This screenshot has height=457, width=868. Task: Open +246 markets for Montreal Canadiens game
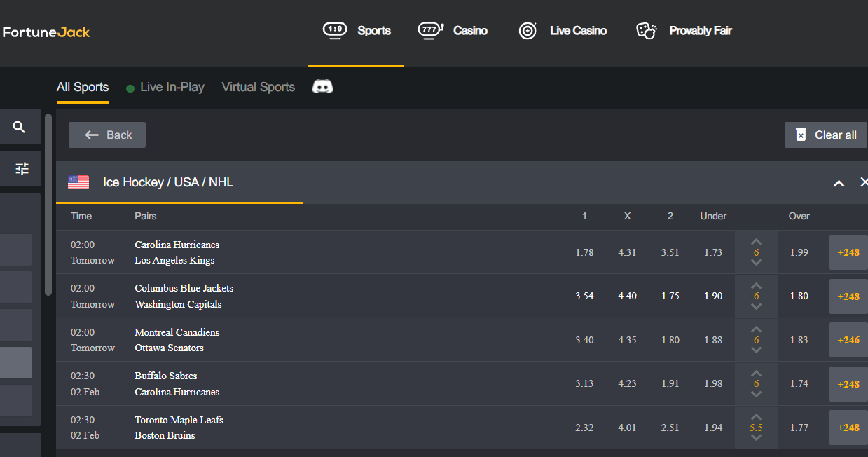coord(848,340)
